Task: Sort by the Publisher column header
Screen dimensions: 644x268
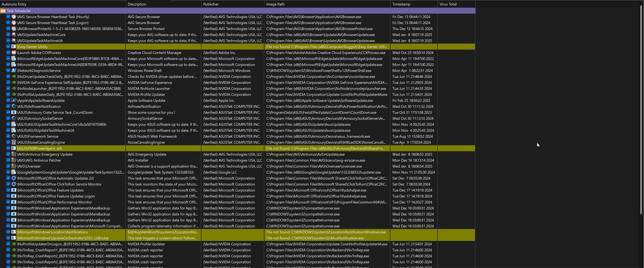Action: pos(233,4)
